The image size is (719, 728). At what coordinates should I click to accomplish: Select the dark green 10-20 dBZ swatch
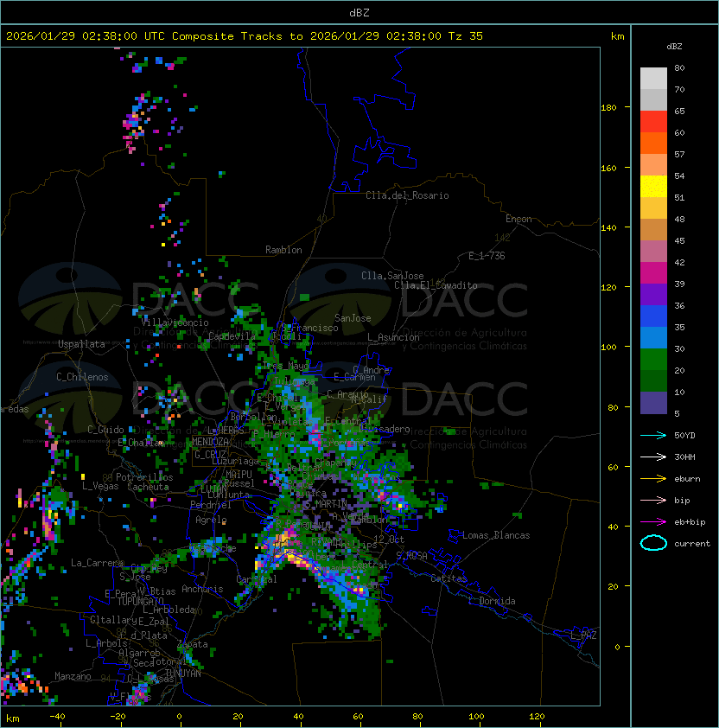[653, 380]
